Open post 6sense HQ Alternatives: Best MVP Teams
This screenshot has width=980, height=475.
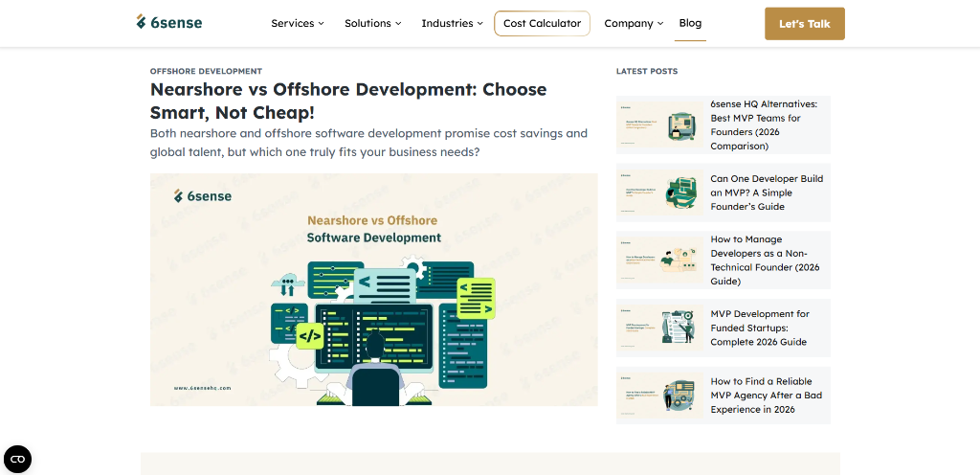click(x=764, y=125)
